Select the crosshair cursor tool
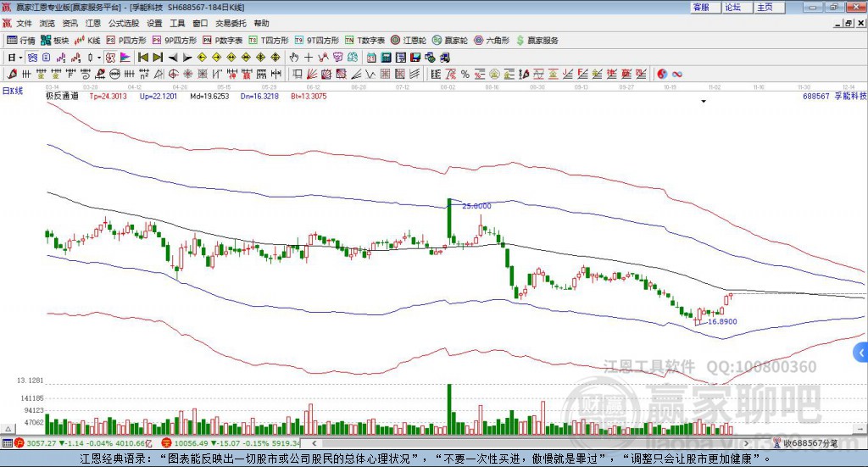 point(309,58)
